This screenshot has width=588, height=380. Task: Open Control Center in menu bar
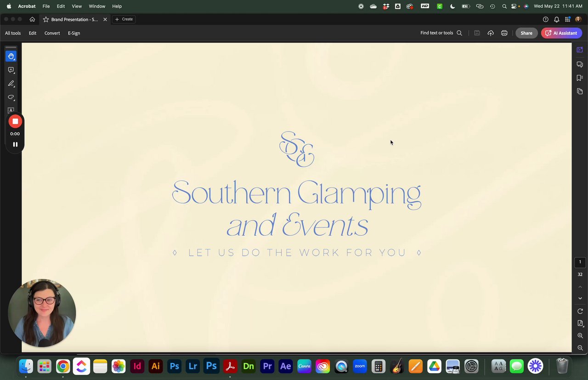[x=515, y=6]
